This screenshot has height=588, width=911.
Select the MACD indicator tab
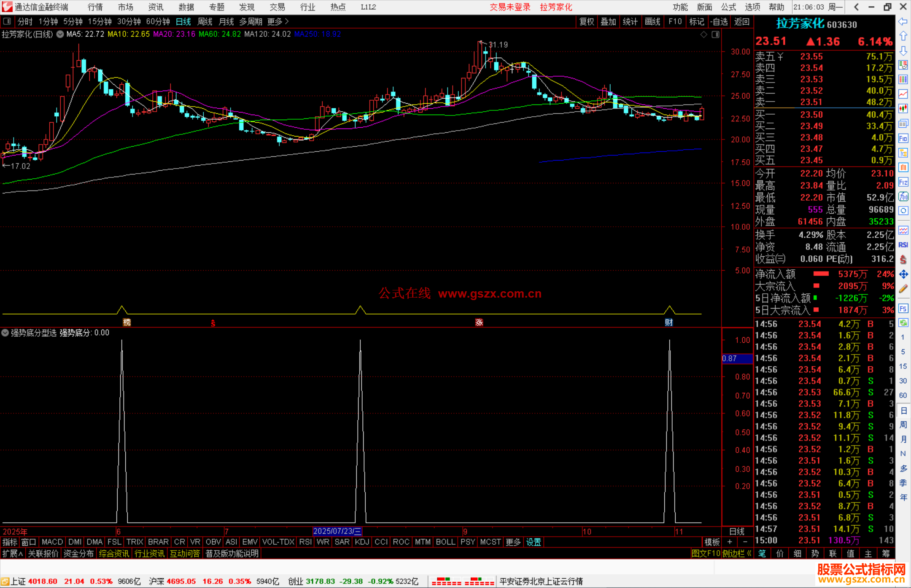coord(52,542)
